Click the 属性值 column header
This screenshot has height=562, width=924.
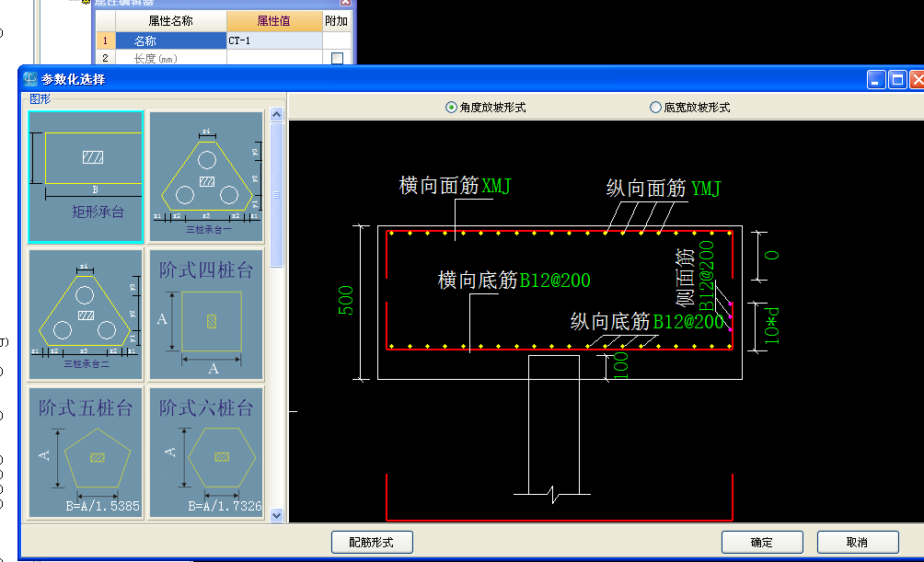pos(274,21)
